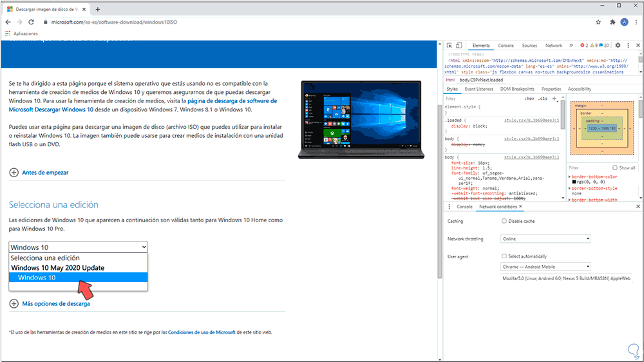Close the Network conditions drawer tab
The width and height of the screenshot is (644, 362).
(520, 206)
